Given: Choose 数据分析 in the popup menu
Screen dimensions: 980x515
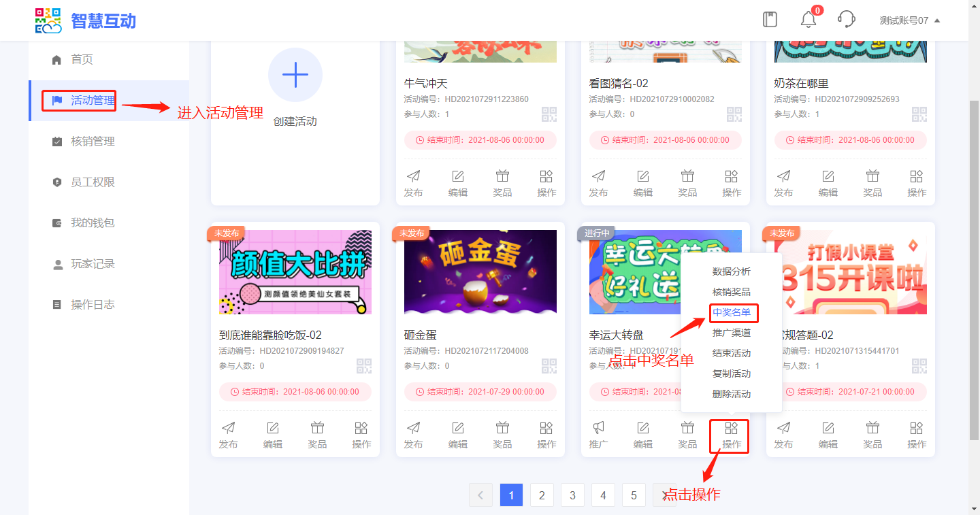Looking at the screenshot, I should point(732,271).
